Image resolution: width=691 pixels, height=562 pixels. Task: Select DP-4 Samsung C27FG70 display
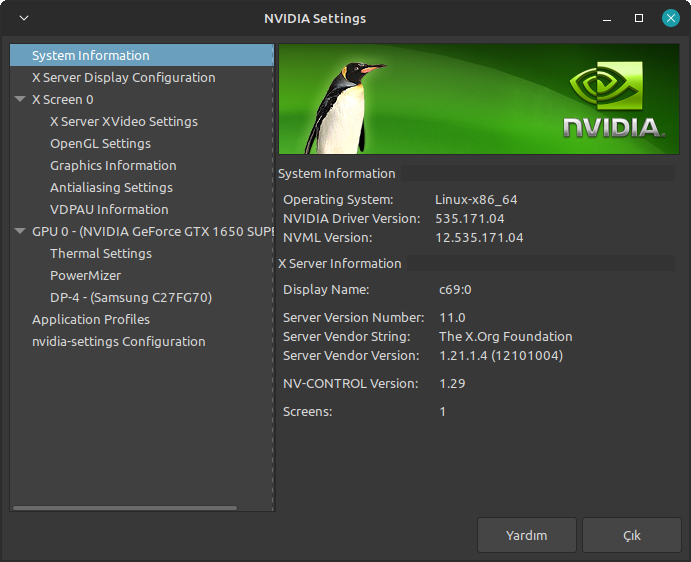click(131, 298)
